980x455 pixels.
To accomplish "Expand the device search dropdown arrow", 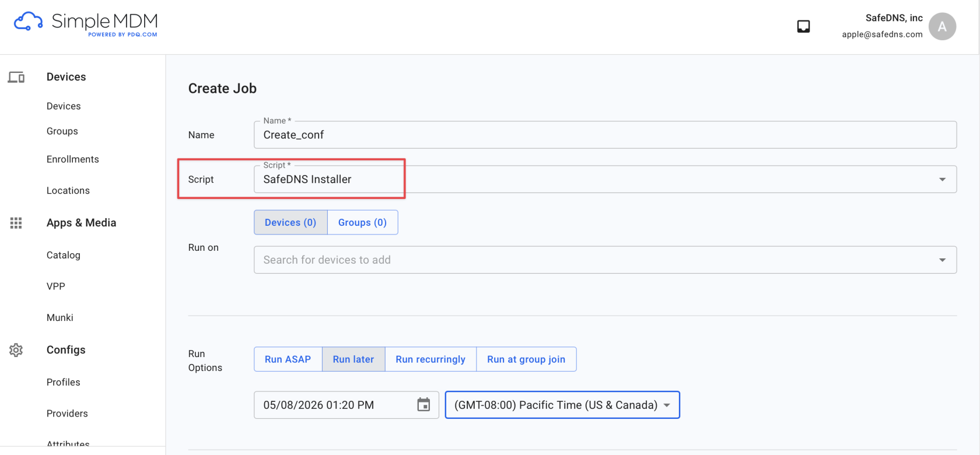I will point(942,260).
